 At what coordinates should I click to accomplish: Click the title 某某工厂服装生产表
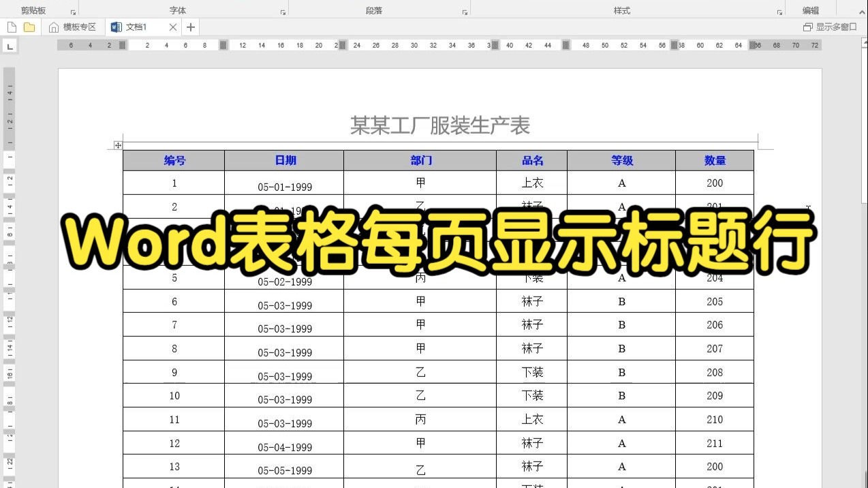click(x=440, y=126)
